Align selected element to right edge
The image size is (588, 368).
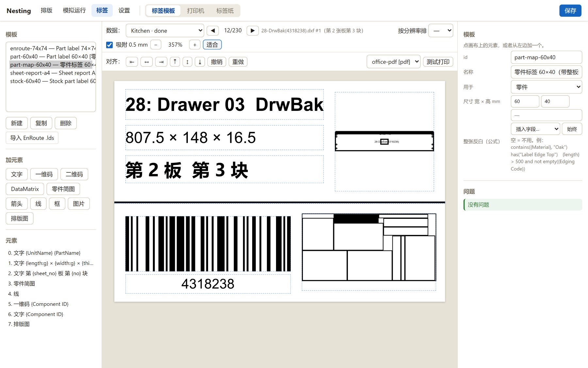161,62
